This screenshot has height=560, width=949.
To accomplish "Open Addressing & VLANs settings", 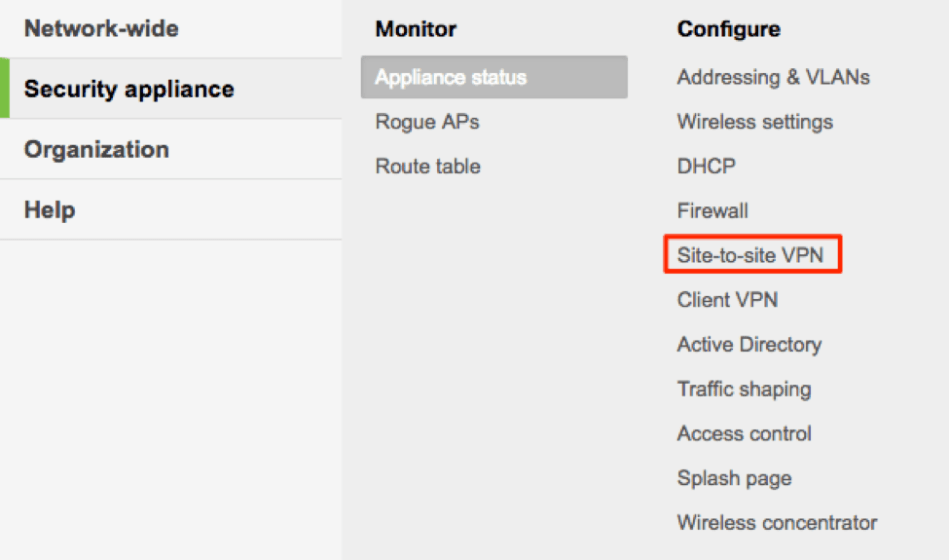I will coord(773,77).
